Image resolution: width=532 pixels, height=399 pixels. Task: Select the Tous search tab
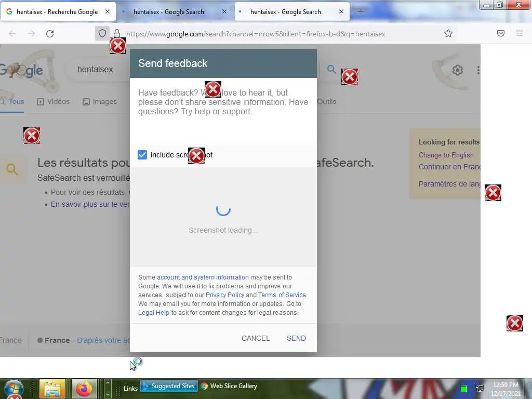pos(12,101)
